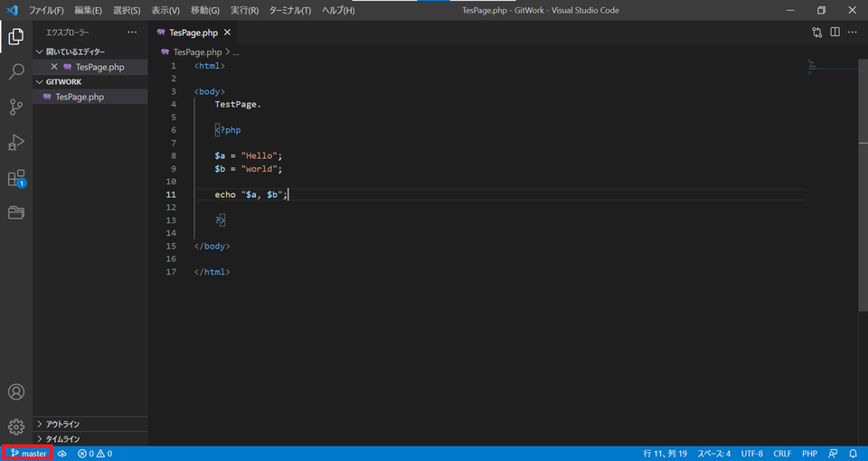
Task: Open the ファイル(F) menu
Action: pyautogui.click(x=46, y=11)
